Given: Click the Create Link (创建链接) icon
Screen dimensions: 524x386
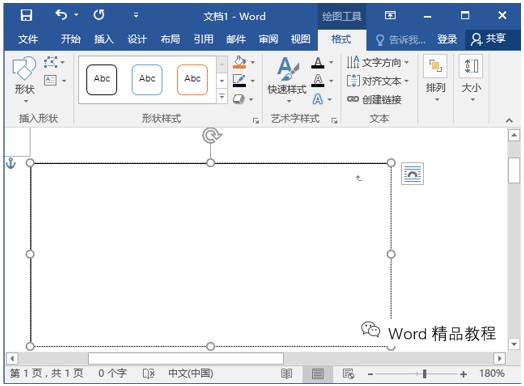Looking at the screenshot, I should [353, 99].
